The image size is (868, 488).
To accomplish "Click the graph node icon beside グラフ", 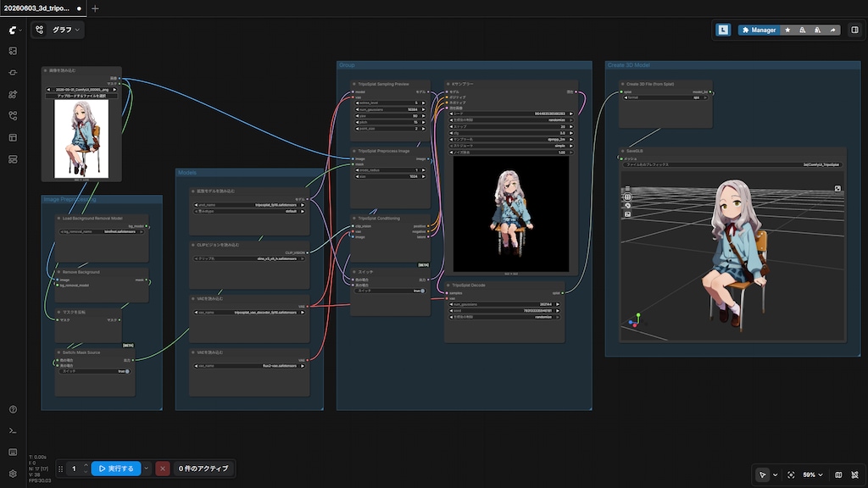I will click(39, 30).
